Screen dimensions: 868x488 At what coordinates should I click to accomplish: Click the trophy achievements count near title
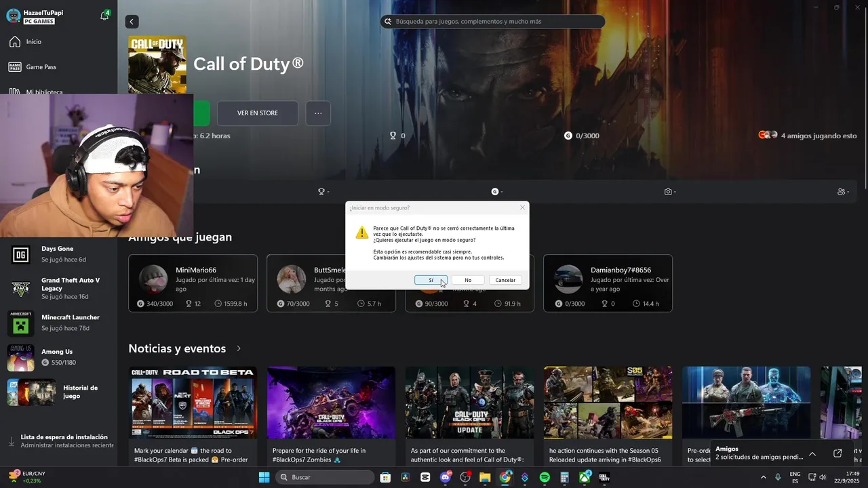tap(397, 136)
